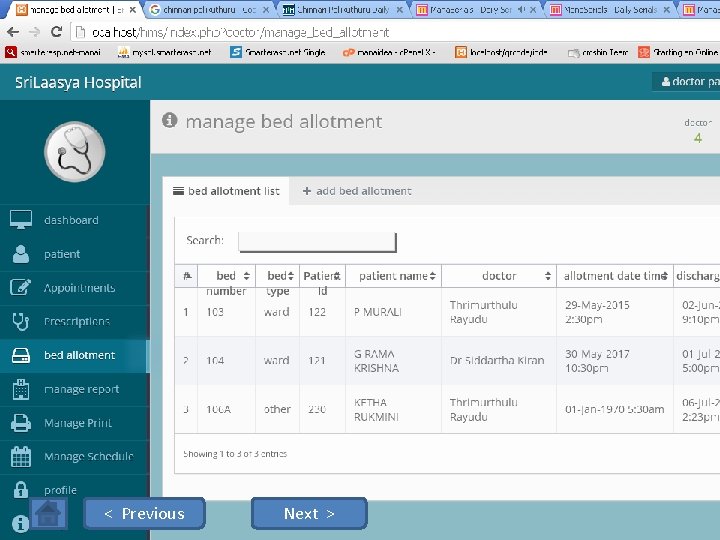Click the Next button
The height and width of the screenshot is (540, 720).
pyautogui.click(x=309, y=513)
